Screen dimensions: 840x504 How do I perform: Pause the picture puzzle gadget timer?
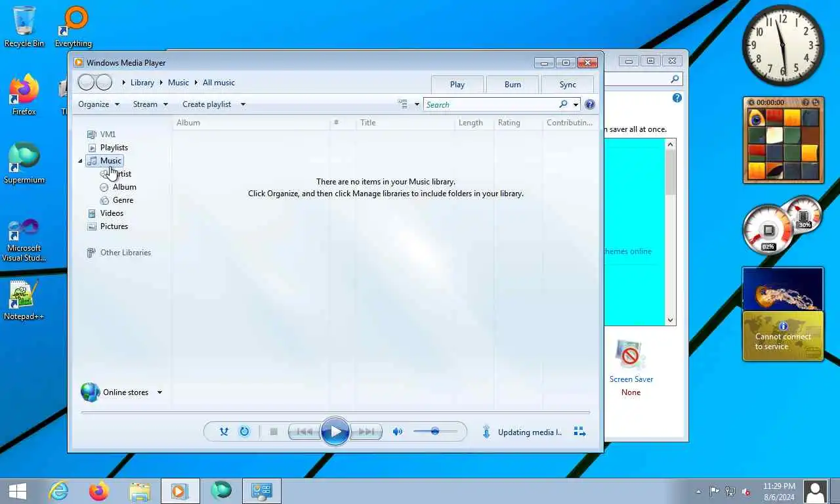pyautogui.click(x=751, y=102)
